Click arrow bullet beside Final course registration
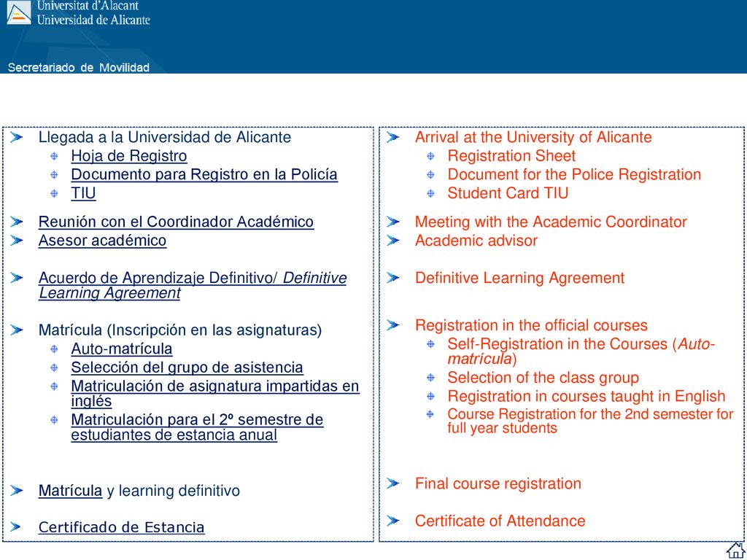The height and width of the screenshot is (560, 747). pos(393,484)
